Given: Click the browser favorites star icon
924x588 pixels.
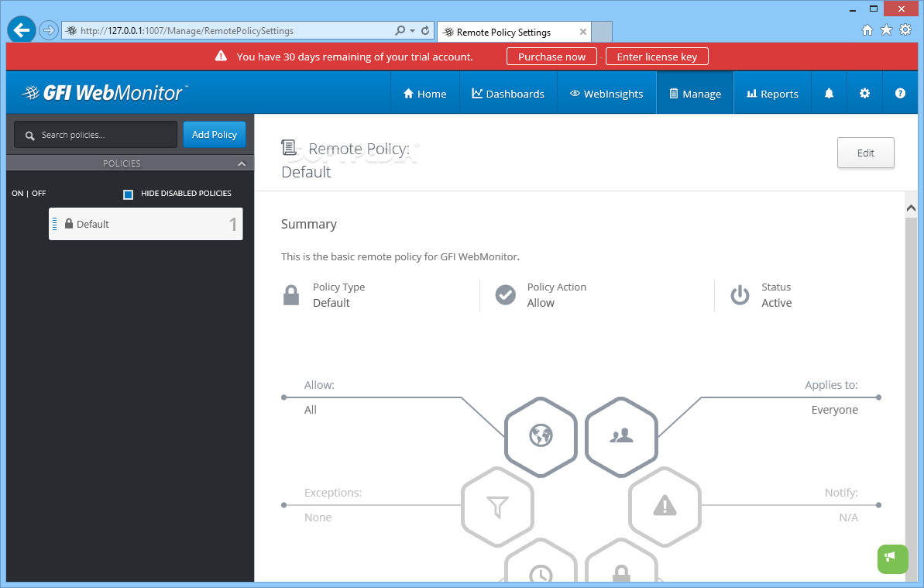Looking at the screenshot, I should click(x=886, y=30).
